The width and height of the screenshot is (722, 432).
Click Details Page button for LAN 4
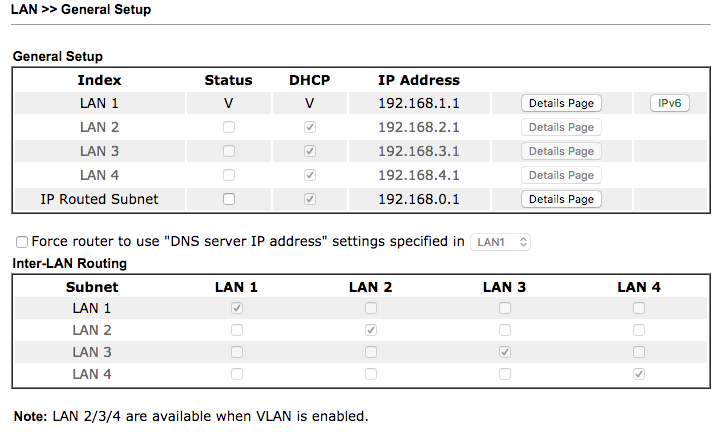(x=561, y=175)
